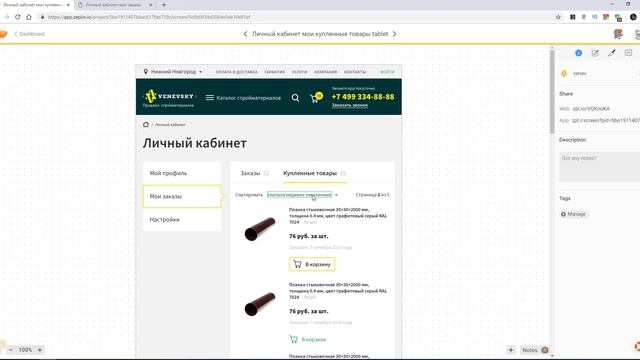Add a note with the plus icon beside Notes
This screenshot has height=360, width=640.
point(511,350)
